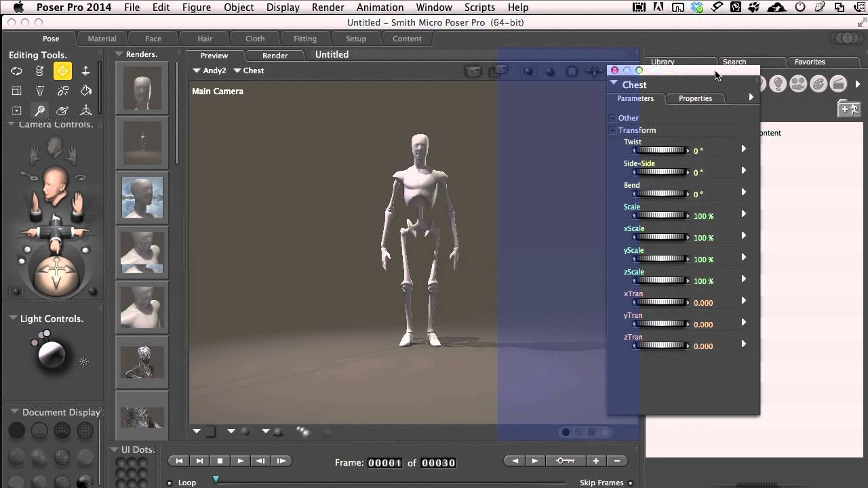Click the edit keyframes key icon

pyautogui.click(x=565, y=461)
